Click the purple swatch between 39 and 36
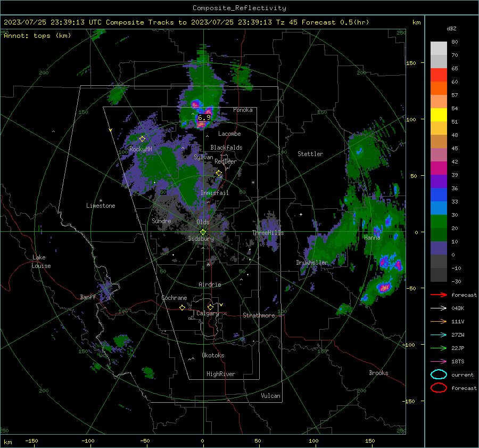This screenshot has height=448, width=479. click(439, 182)
